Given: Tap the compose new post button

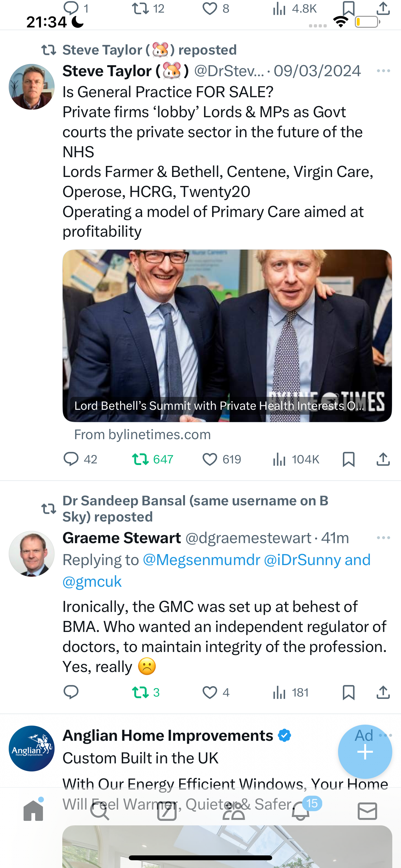Looking at the screenshot, I should (365, 752).
